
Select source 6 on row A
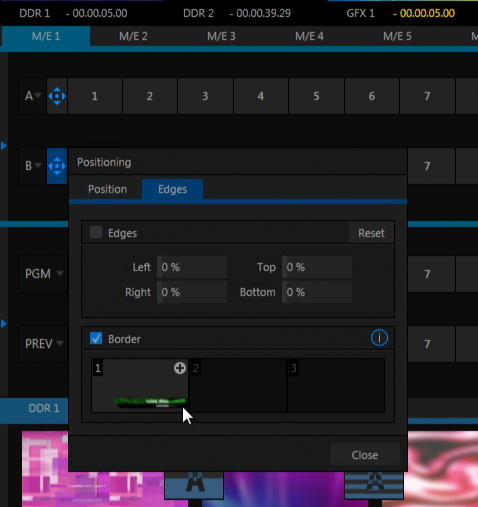[x=372, y=96]
